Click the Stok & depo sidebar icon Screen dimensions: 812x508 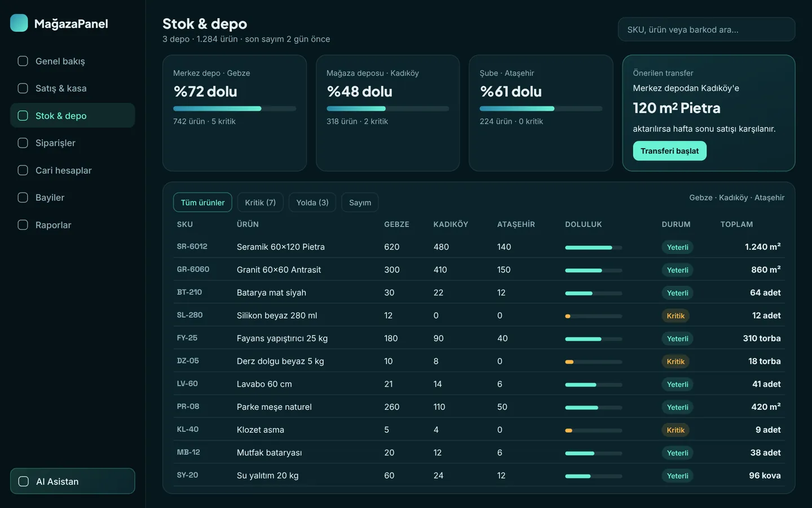coord(23,116)
